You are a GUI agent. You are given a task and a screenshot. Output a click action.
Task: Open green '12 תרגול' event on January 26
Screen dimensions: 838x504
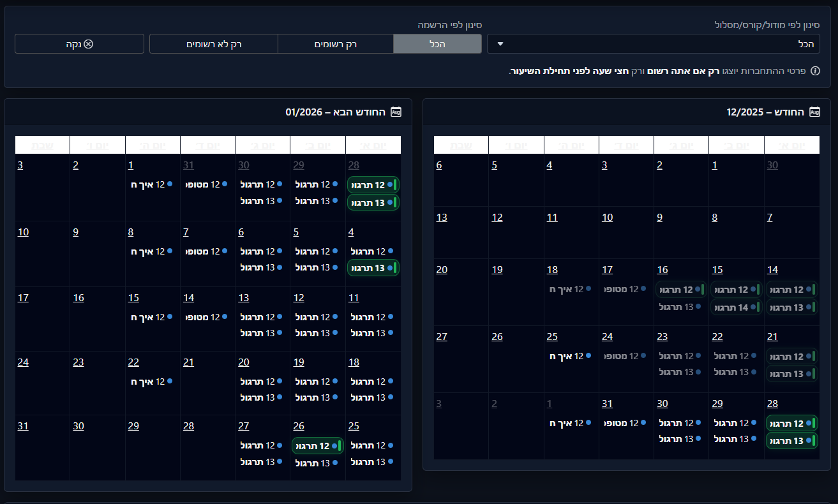coord(318,446)
